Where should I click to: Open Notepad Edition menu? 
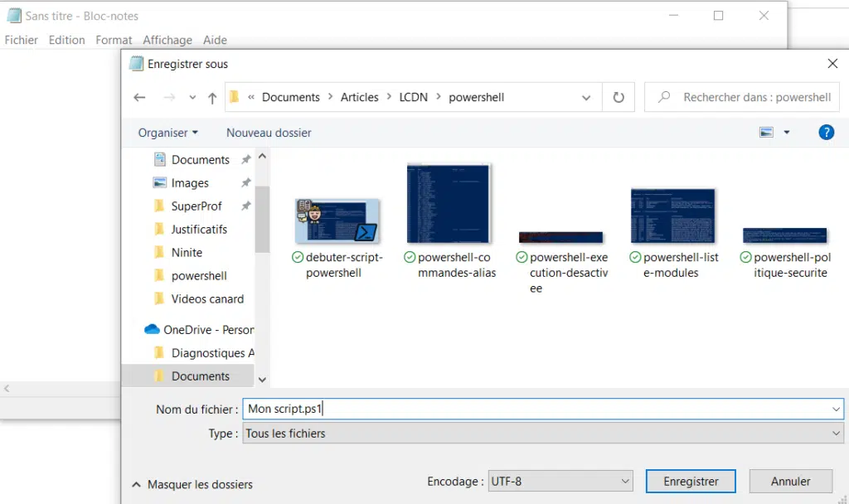click(66, 40)
